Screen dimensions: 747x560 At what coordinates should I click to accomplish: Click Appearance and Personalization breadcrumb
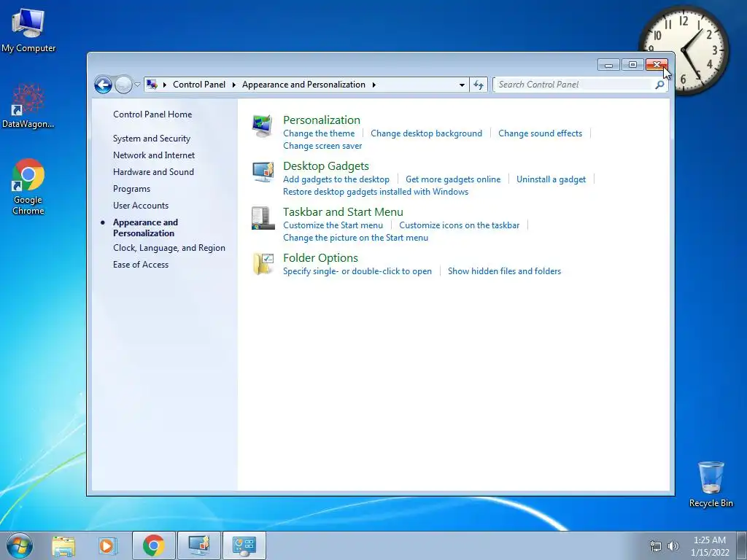point(303,85)
